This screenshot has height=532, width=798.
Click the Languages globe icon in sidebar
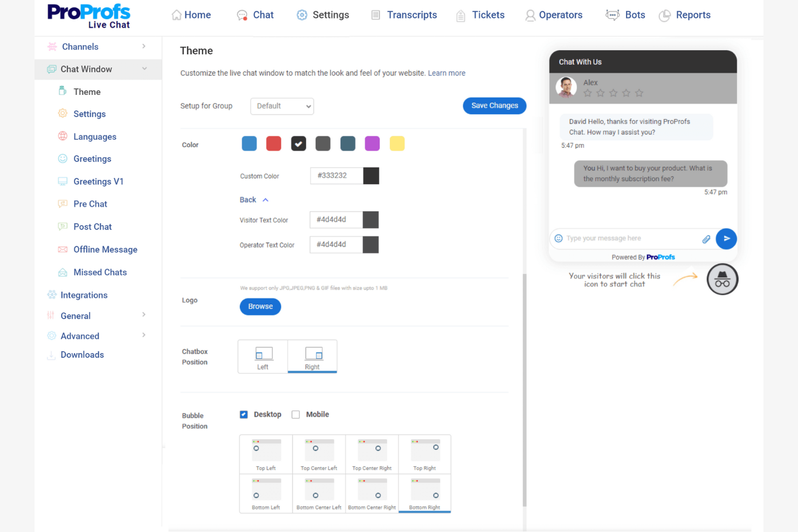click(x=63, y=136)
